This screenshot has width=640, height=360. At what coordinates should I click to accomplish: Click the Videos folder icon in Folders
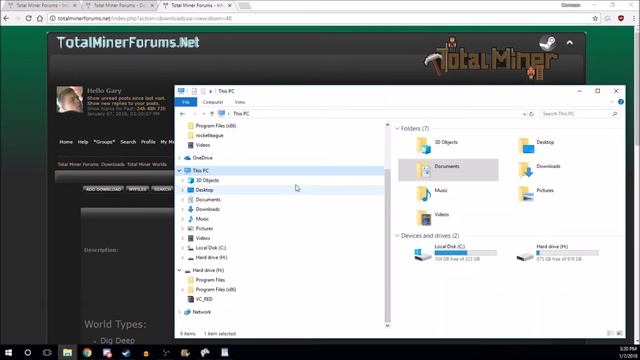coord(423,218)
